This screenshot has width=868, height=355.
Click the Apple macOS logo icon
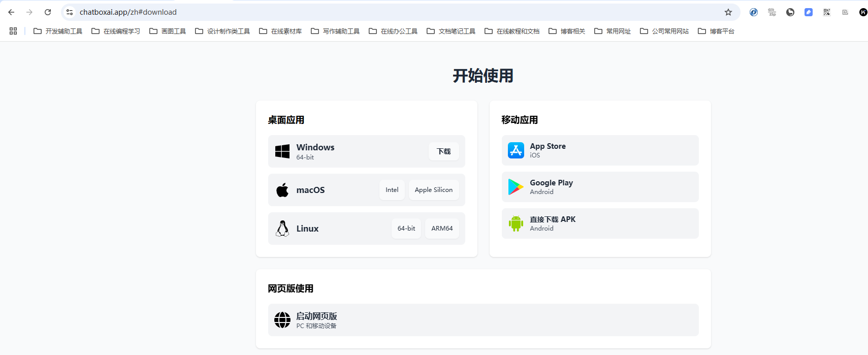[282, 190]
